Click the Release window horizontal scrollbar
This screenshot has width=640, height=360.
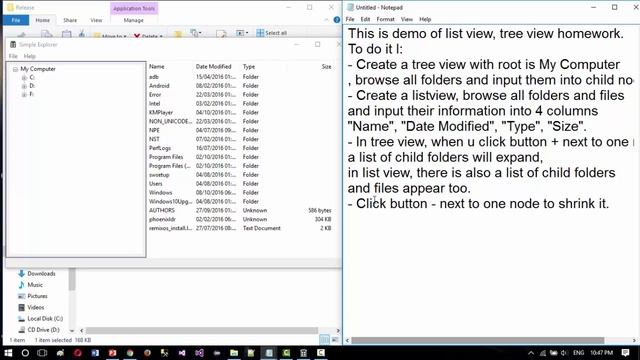point(202,331)
